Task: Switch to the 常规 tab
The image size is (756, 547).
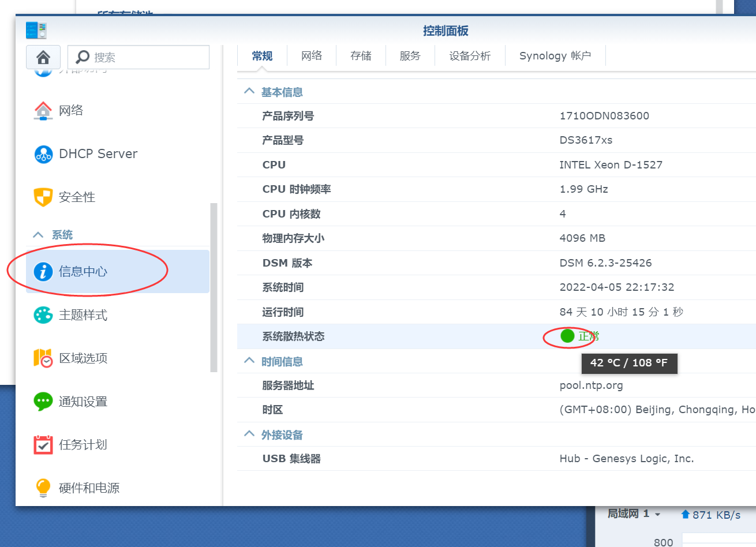Action: click(x=262, y=56)
